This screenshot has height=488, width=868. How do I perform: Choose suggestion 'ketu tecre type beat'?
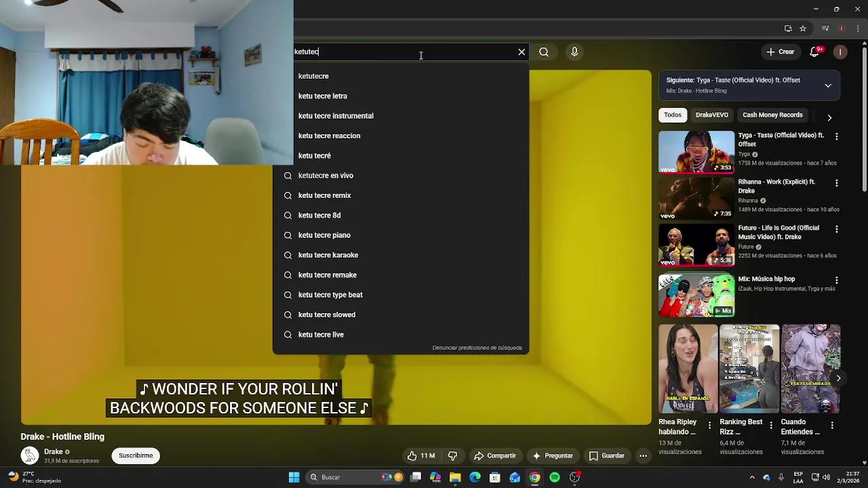tap(401, 295)
